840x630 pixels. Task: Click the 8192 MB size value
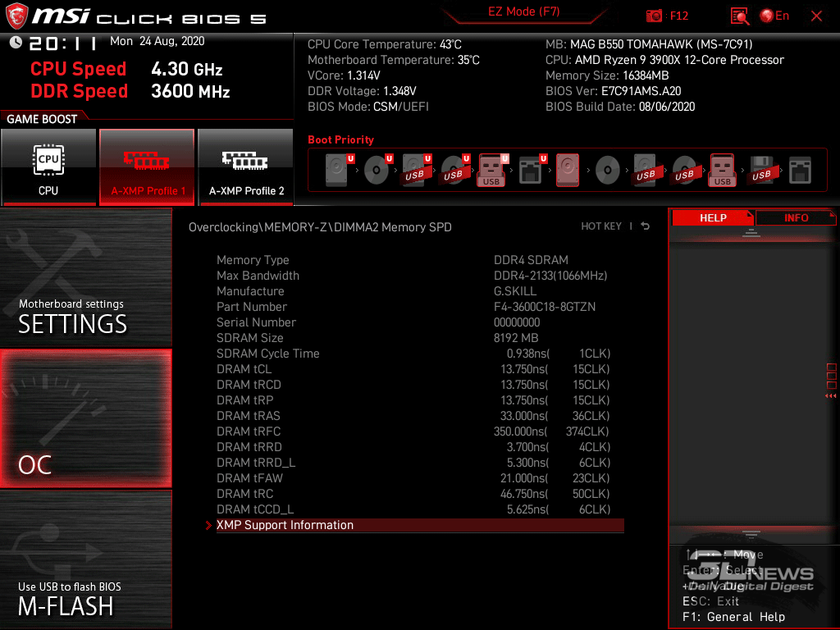coord(516,337)
